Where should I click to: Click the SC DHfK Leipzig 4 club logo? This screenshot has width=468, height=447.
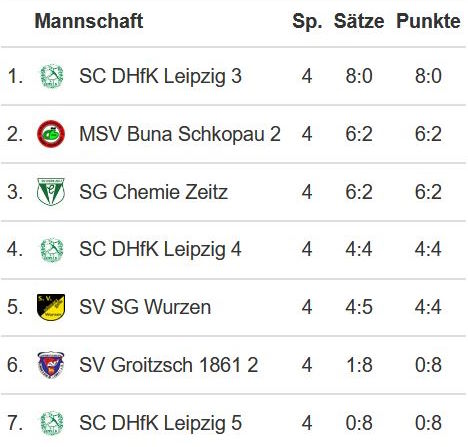click(52, 250)
